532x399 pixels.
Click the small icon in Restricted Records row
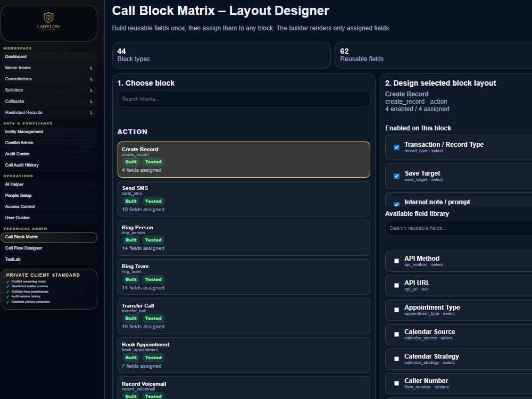92,113
